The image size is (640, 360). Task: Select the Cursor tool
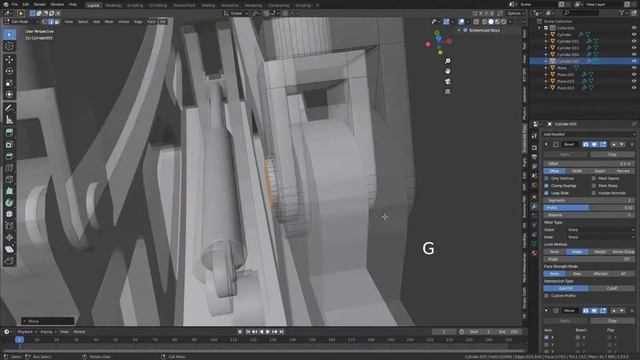[x=9, y=47]
